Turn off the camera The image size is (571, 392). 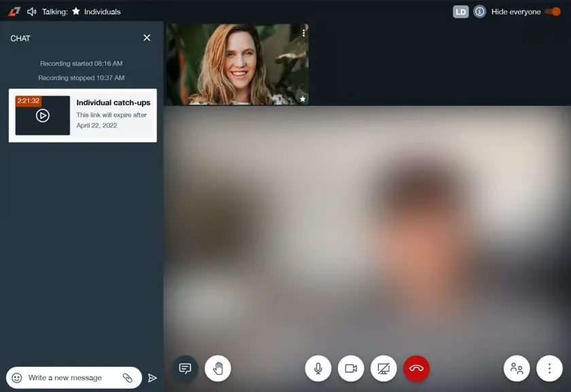point(351,368)
